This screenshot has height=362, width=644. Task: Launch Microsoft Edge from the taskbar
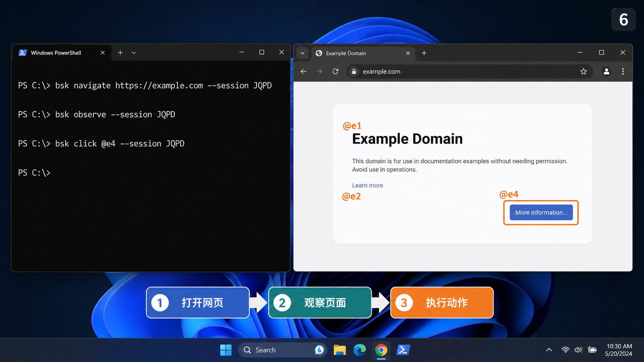click(360, 350)
